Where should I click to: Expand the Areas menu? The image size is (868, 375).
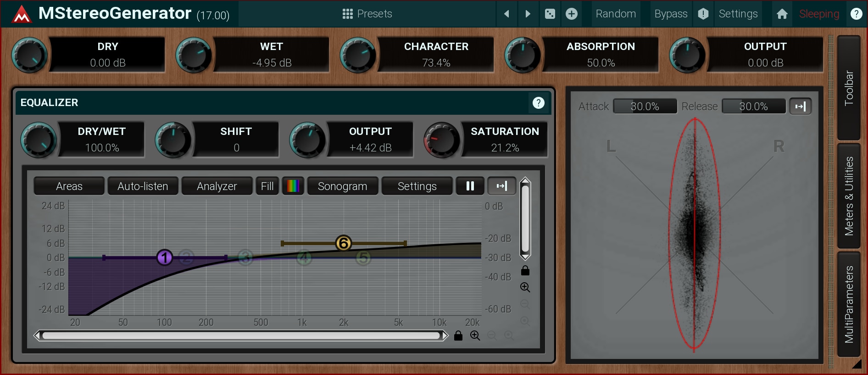click(69, 186)
